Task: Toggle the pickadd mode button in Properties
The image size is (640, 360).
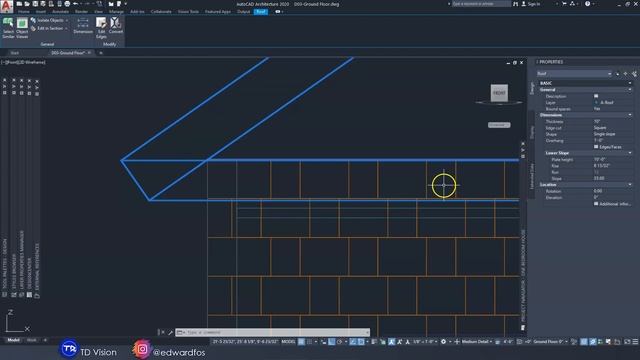Action: tap(617, 73)
